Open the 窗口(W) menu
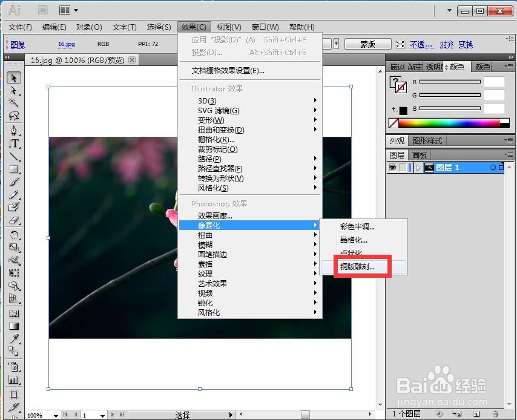This screenshot has height=420, width=517. coord(265,27)
